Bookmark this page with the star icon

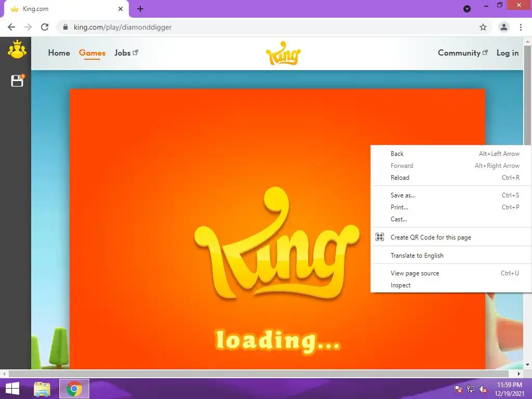483,27
